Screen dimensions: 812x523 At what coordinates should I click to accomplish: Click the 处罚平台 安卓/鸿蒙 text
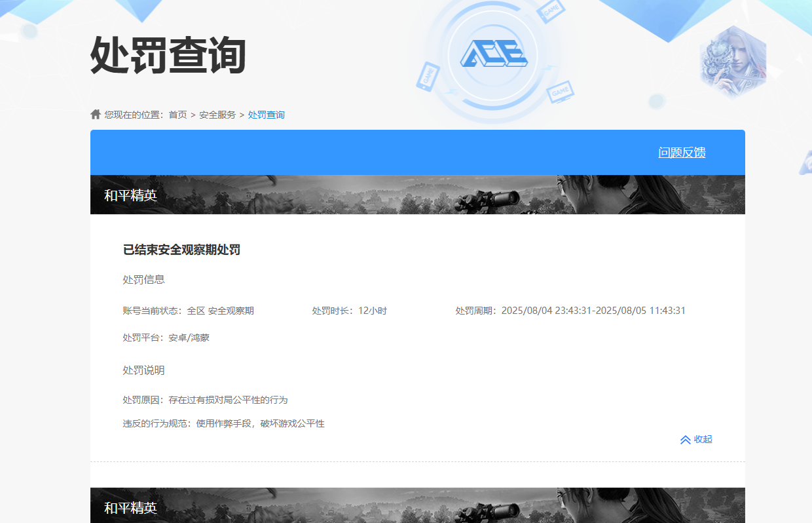pyautogui.click(x=166, y=338)
